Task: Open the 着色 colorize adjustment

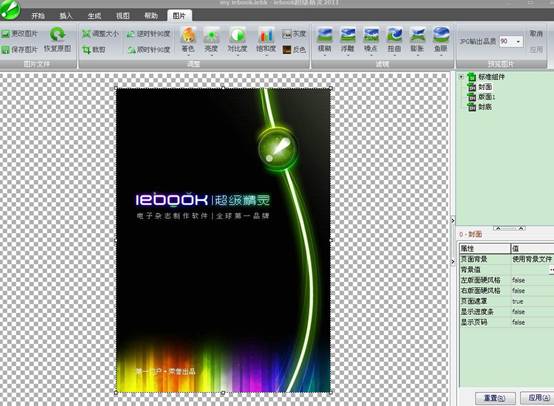Action: [188, 40]
